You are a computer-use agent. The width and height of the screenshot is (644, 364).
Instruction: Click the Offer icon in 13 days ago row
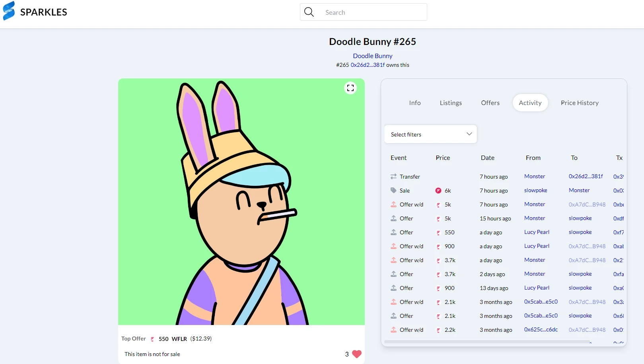pos(393,288)
